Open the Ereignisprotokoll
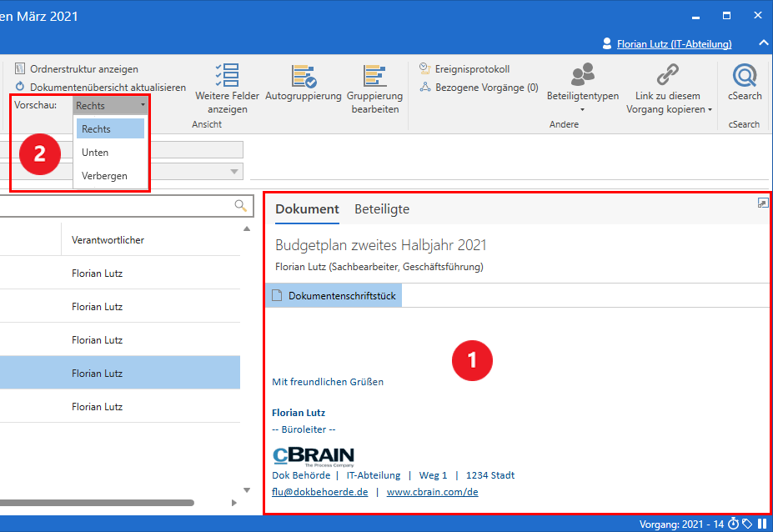 (x=471, y=69)
